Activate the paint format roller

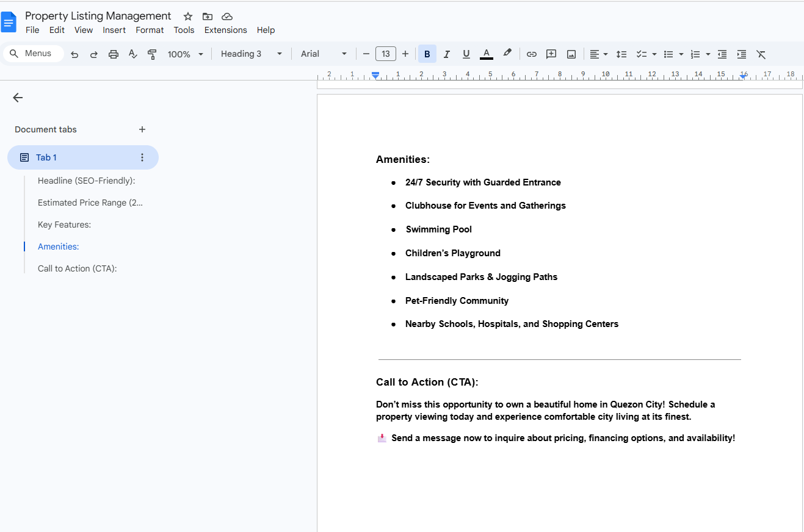tap(153, 54)
